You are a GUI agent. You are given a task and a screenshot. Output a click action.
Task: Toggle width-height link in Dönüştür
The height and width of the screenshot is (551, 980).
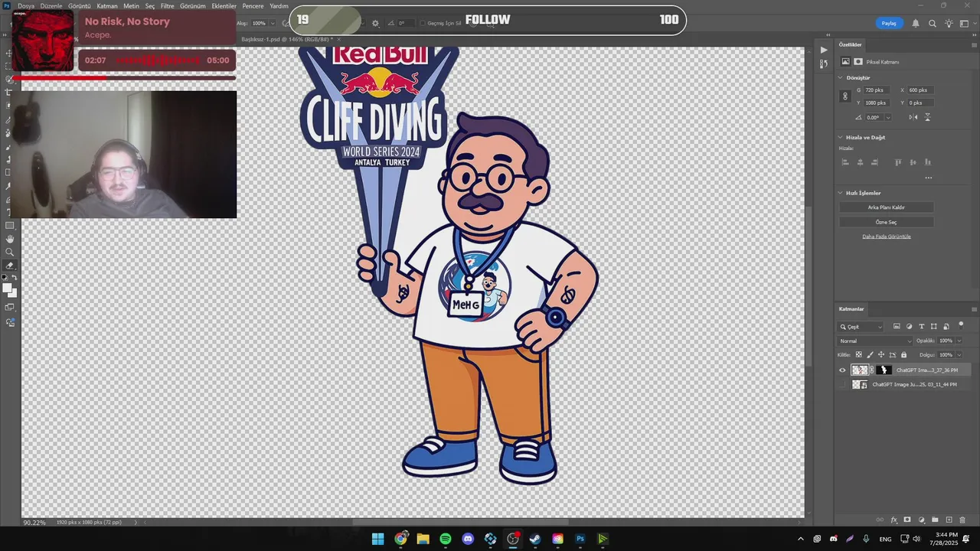(x=845, y=96)
